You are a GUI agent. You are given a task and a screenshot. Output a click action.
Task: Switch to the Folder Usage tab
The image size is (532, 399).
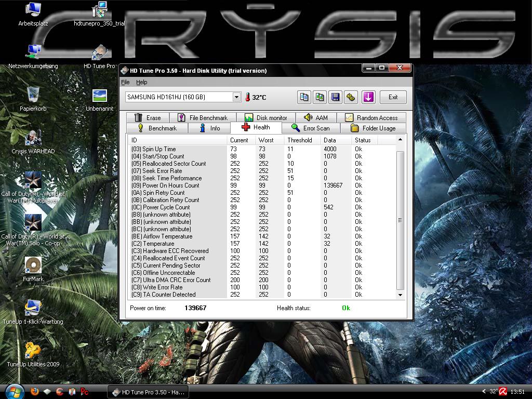(373, 128)
